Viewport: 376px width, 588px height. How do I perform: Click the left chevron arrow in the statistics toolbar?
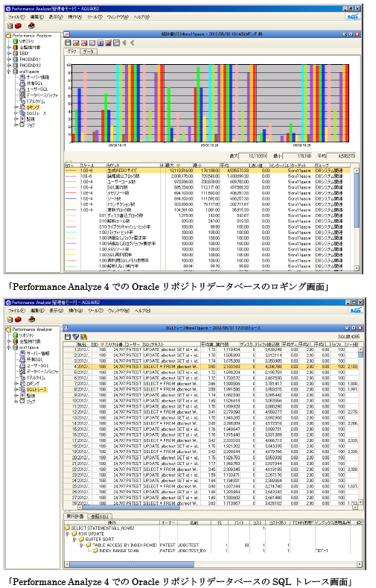[x=133, y=42]
